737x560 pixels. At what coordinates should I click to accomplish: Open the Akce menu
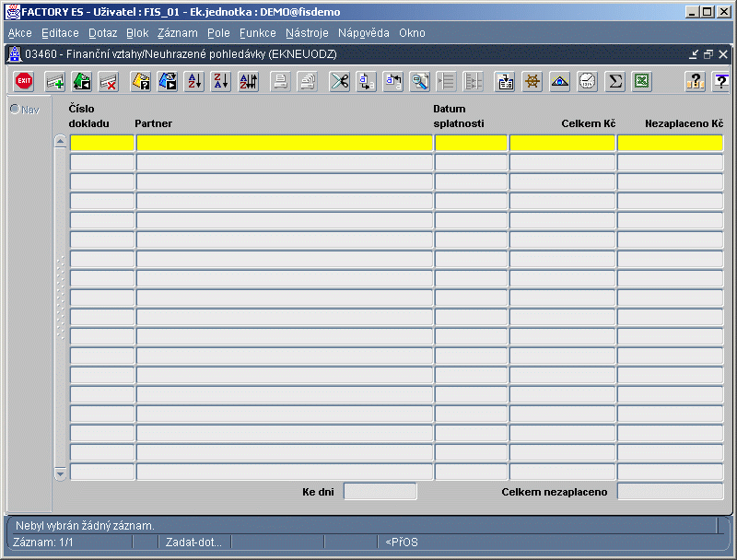tap(19, 33)
